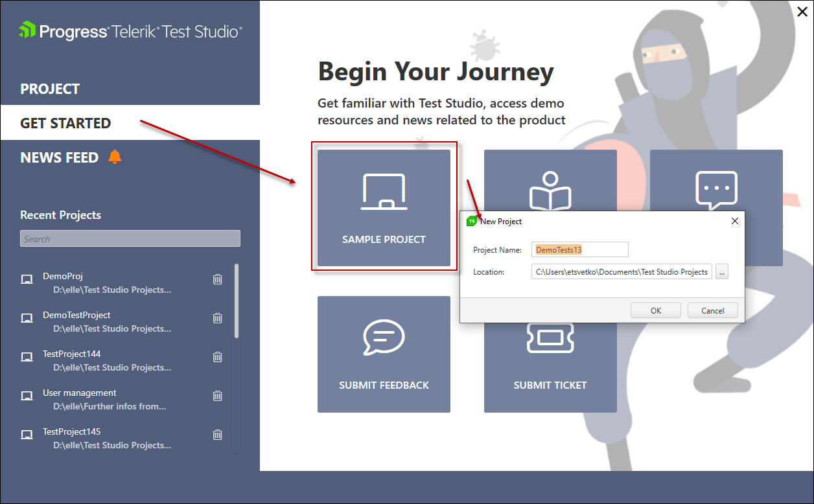This screenshot has width=814, height=504.
Task: Click the TestProject144 project laptop icon
Action: (x=27, y=357)
